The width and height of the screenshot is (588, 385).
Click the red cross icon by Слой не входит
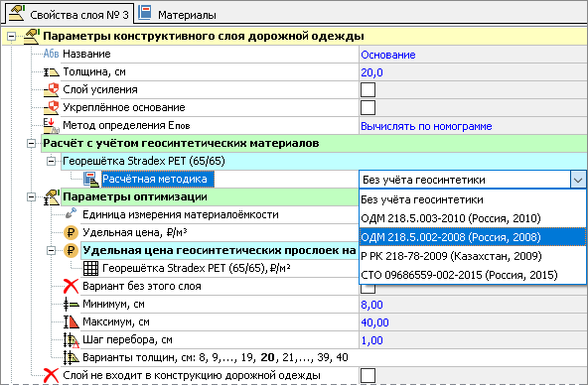51,375
